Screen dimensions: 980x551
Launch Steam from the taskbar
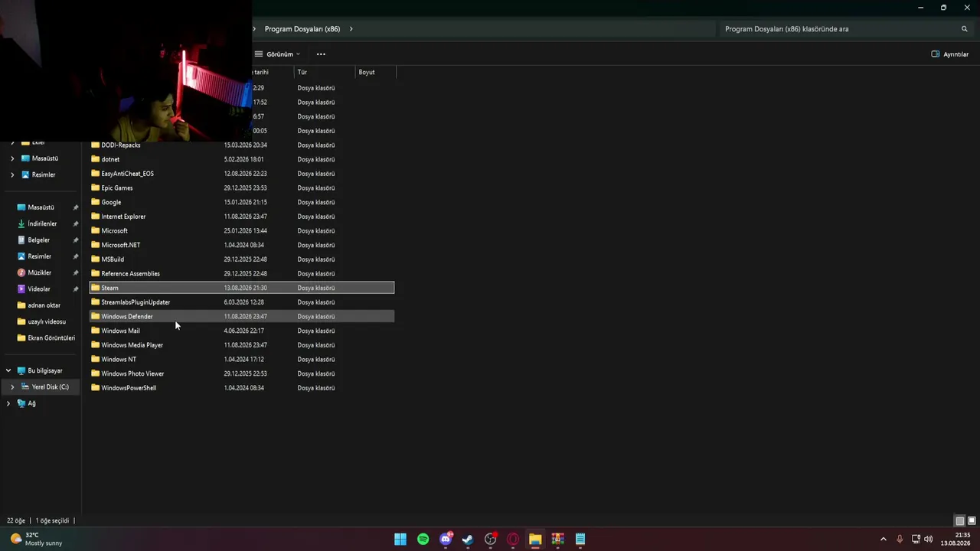[468, 540]
